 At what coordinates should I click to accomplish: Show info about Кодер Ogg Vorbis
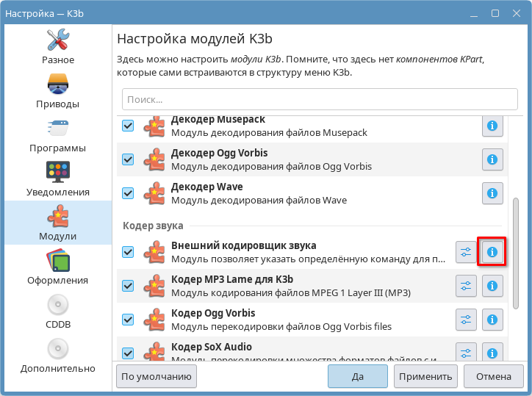[x=492, y=320]
